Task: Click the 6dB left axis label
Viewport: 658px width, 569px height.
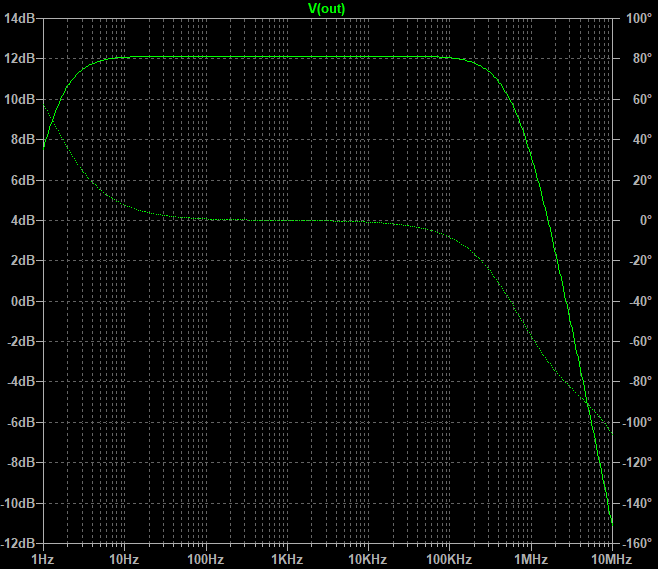Action: [x=23, y=180]
